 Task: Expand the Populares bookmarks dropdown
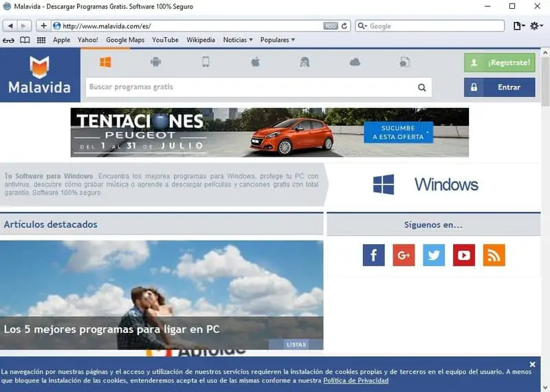277,40
